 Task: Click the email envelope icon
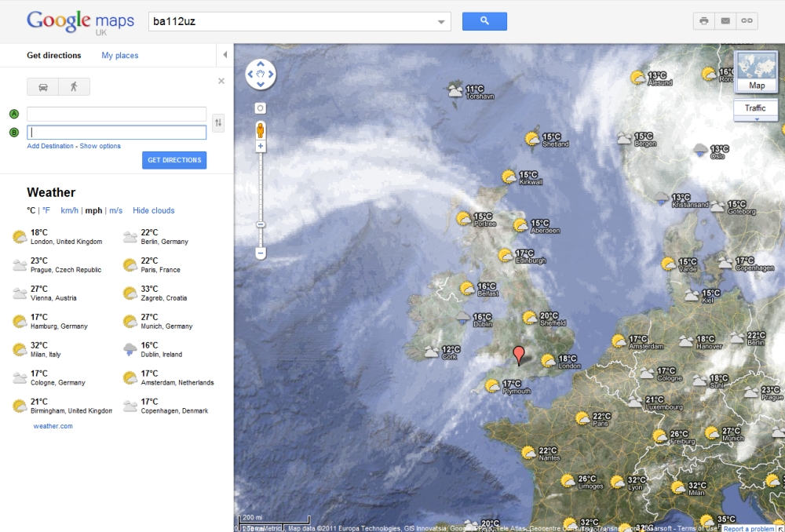point(725,21)
